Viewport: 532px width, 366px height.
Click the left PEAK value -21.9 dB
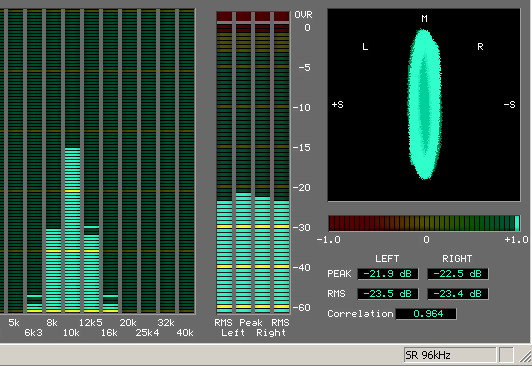point(388,274)
